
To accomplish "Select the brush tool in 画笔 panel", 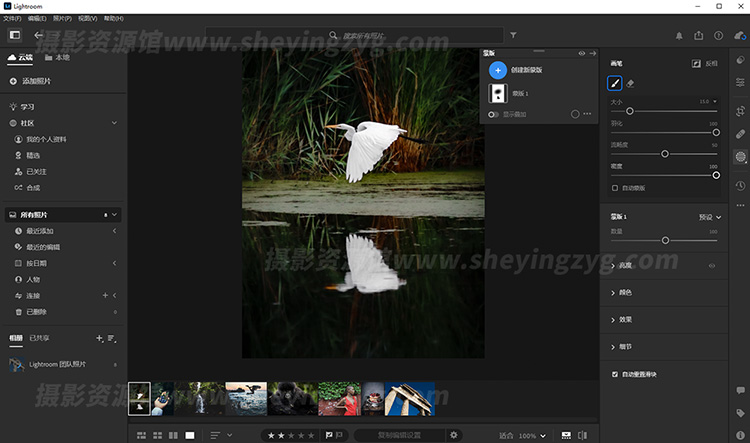I will pos(615,84).
